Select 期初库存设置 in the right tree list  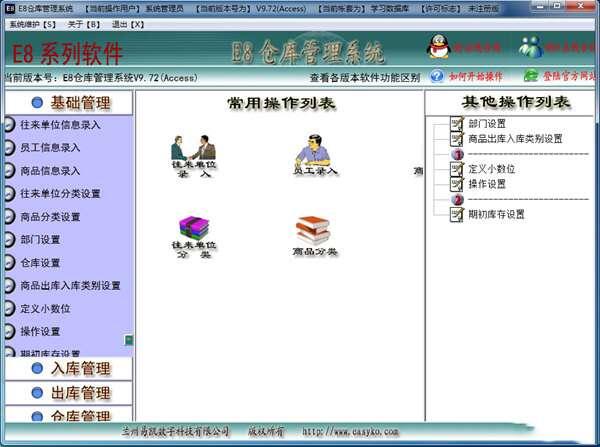(x=496, y=214)
